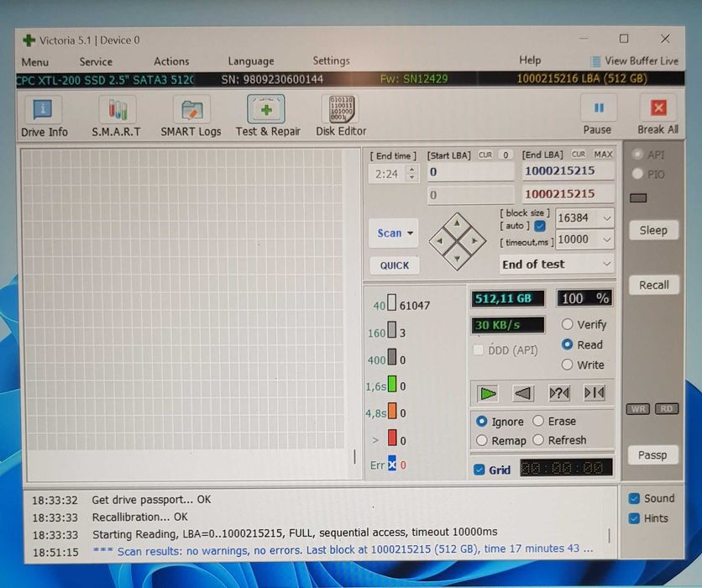Open the Language menu
The width and height of the screenshot is (702, 588).
coord(251,61)
